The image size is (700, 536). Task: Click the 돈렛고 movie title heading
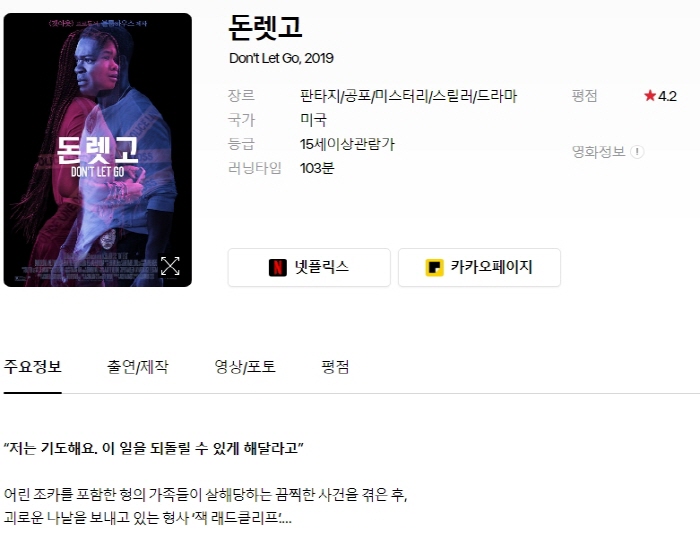(265, 28)
